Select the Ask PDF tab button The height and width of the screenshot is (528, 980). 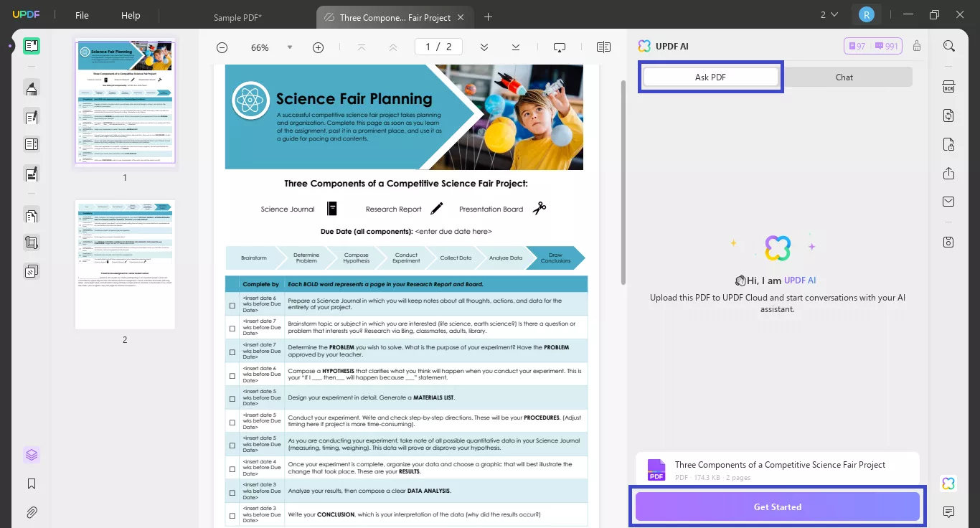[710, 77]
